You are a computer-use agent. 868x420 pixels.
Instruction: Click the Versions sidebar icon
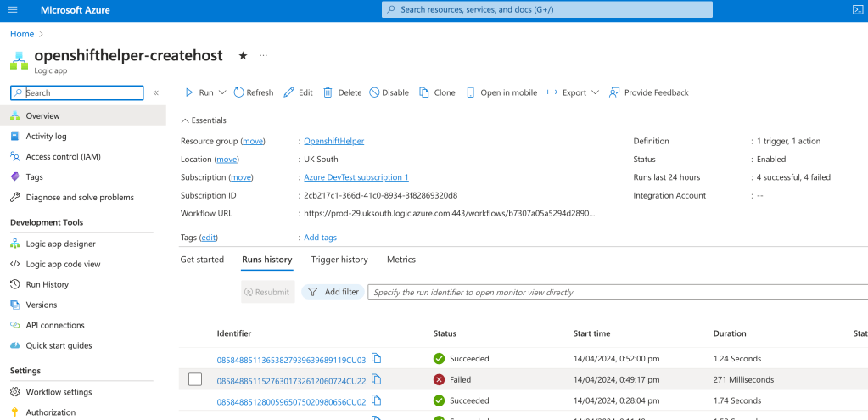(x=15, y=305)
